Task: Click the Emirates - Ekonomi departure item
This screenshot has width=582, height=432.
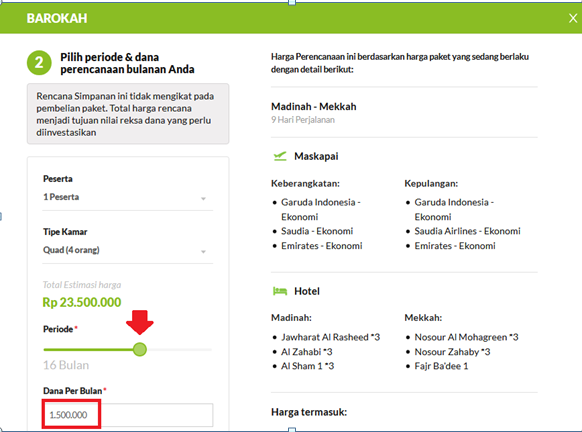Action: [321, 246]
